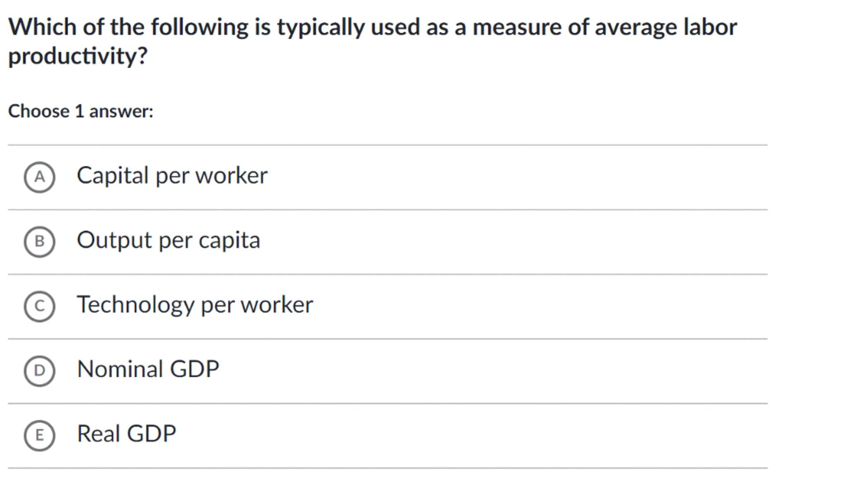Click the word 'Which' starting the question
This screenshot has height=504, width=846.
[43, 27]
